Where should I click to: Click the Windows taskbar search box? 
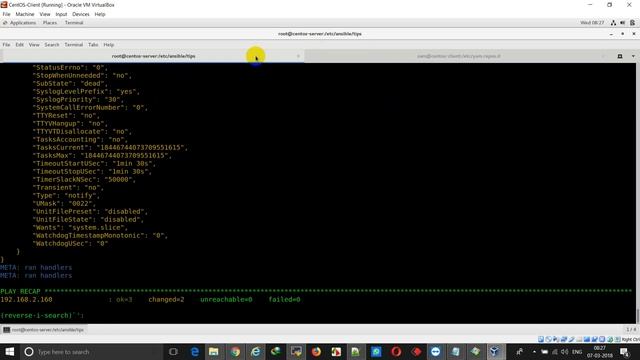tap(92, 351)
